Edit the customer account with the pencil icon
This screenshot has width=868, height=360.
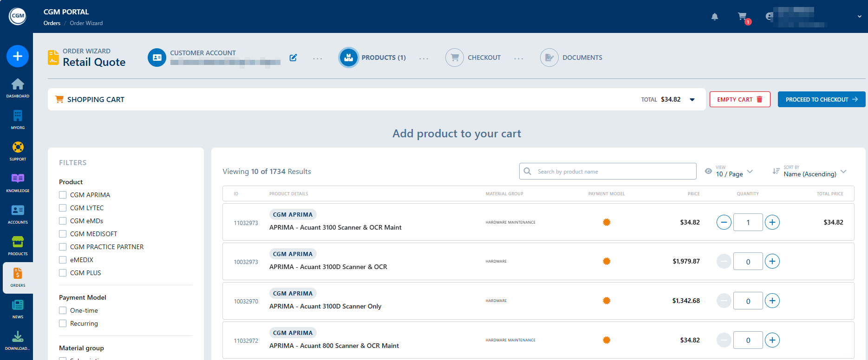(293, 58)
